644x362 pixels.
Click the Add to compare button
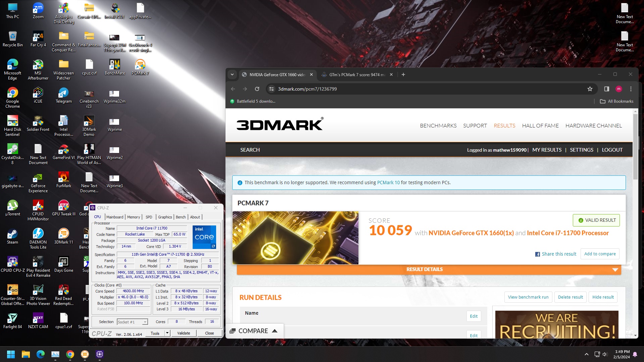(x=600, y=254)
